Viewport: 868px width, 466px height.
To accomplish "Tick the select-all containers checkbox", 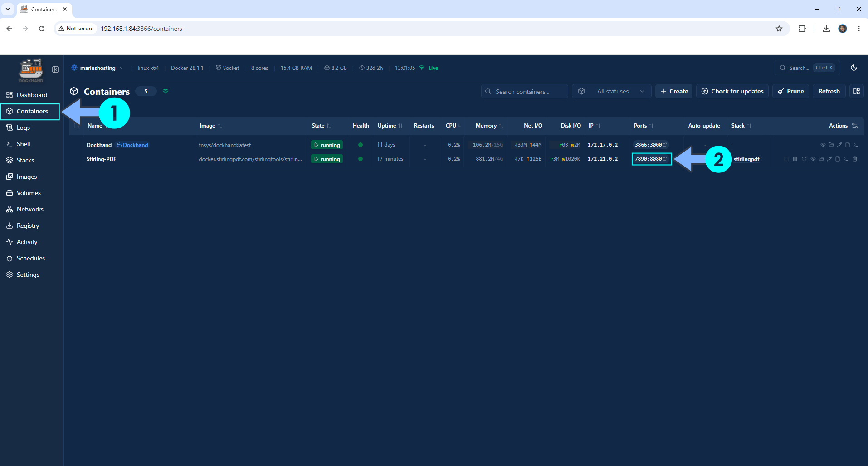I will click(x=77, y=126).
